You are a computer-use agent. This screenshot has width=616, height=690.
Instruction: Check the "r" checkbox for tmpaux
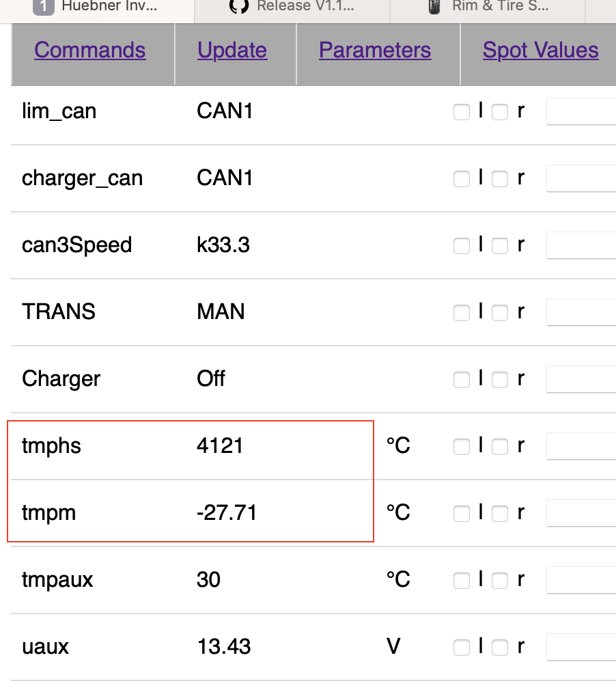pos(500,581)
